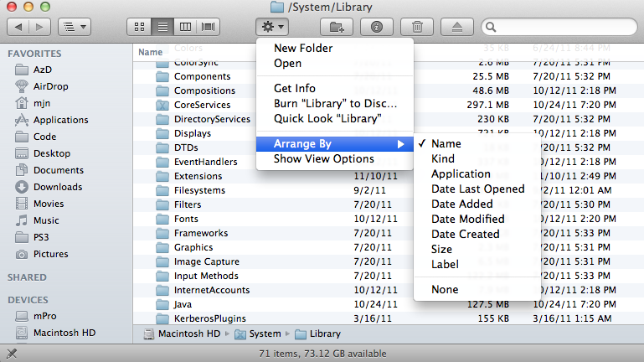Select the Filesystems folder row

click(x=388, y=190)
